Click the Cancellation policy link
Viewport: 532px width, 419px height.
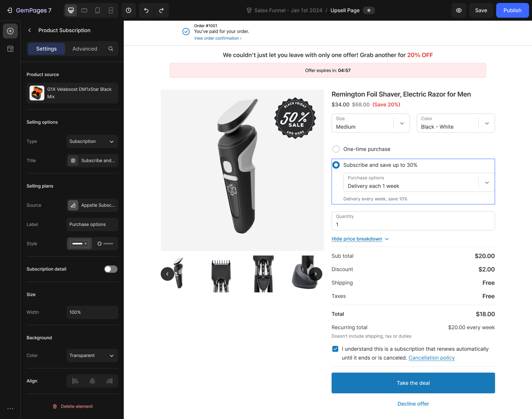click(431, 358)
